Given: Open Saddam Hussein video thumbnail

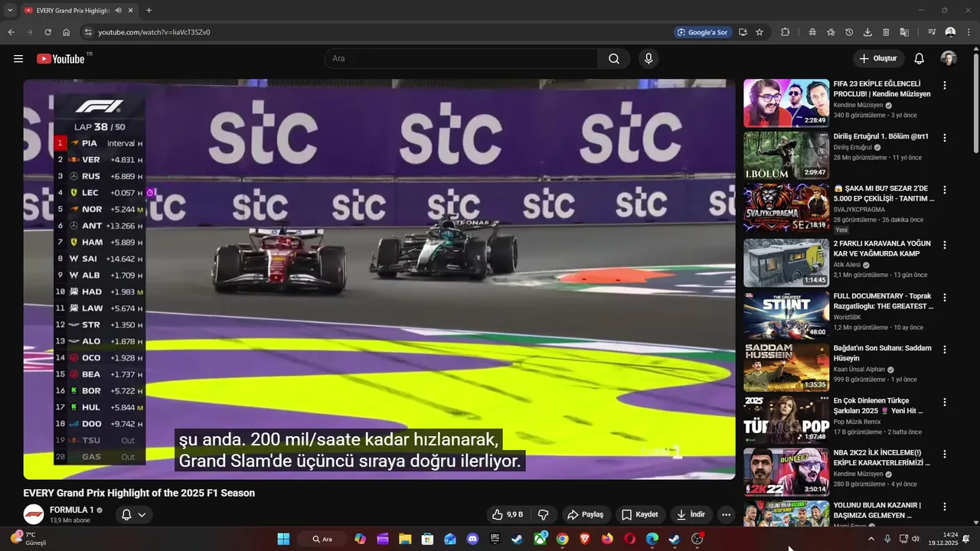Looking at the screenshot, I should point(786,367).
